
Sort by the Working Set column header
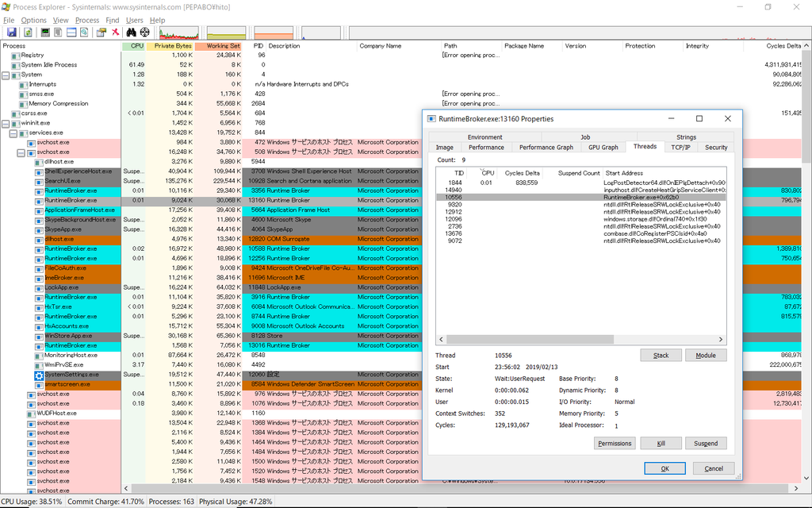[x=219, y=45]
